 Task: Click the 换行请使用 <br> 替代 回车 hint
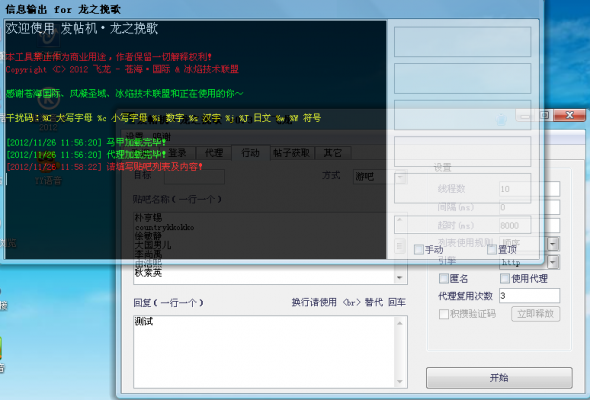349,302
